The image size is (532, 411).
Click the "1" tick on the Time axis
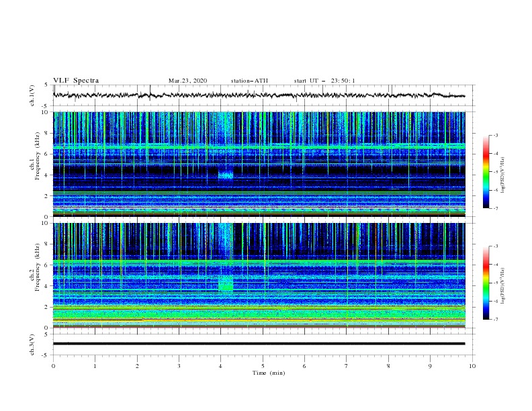(x=95, y=366)
